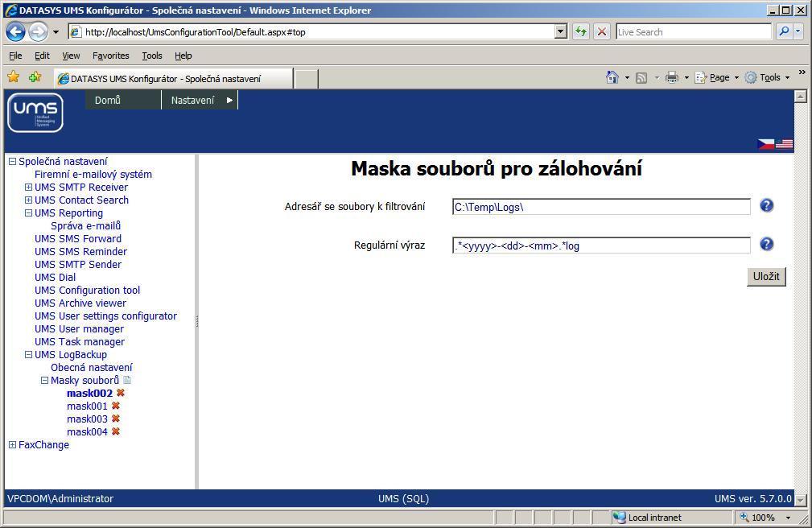The height and width of the screenshot is (528, 812).
Task: Click the Add to Favorites icon
Action: [x=35, y=77]
